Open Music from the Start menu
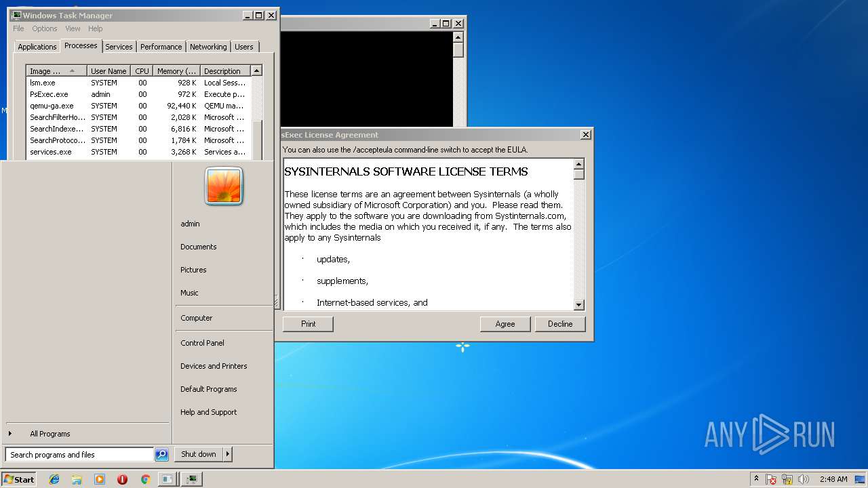The height and width of the screenshot is (488, 868). coord(189,293)
